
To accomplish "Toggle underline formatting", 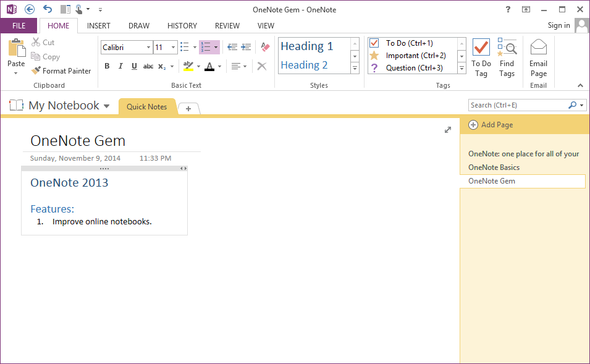I will point(134,66).
